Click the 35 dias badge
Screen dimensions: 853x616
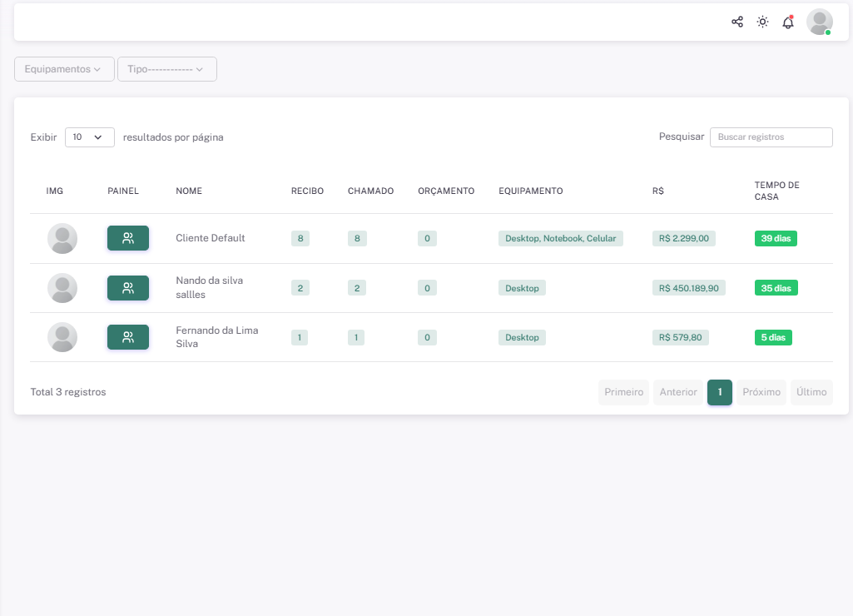coord(776,288)
